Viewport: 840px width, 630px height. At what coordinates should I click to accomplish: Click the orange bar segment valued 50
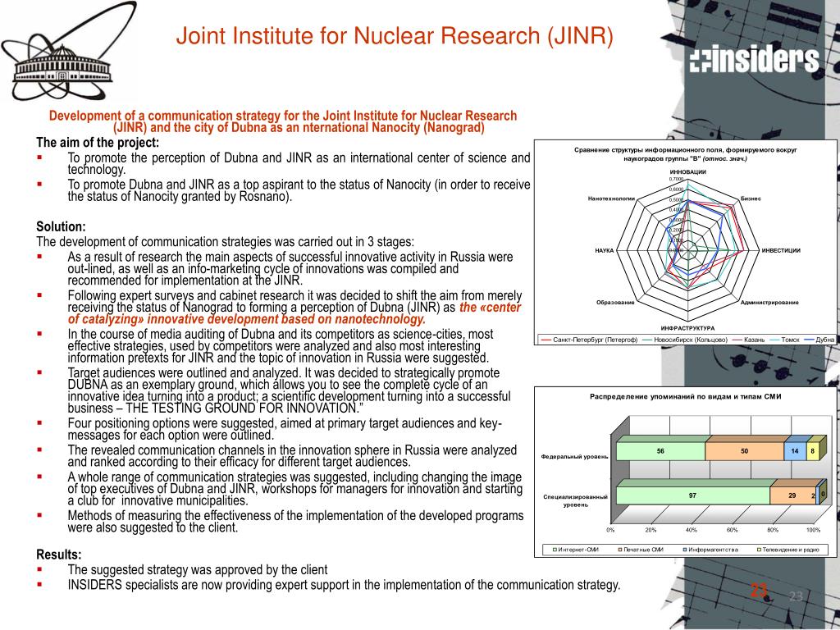click(745, 451)
